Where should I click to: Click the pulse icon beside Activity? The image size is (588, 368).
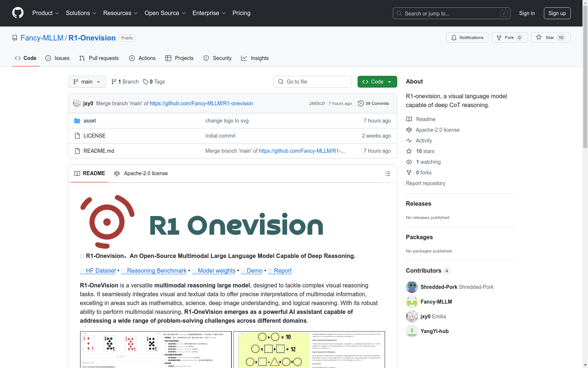click(x=409, y=141)
